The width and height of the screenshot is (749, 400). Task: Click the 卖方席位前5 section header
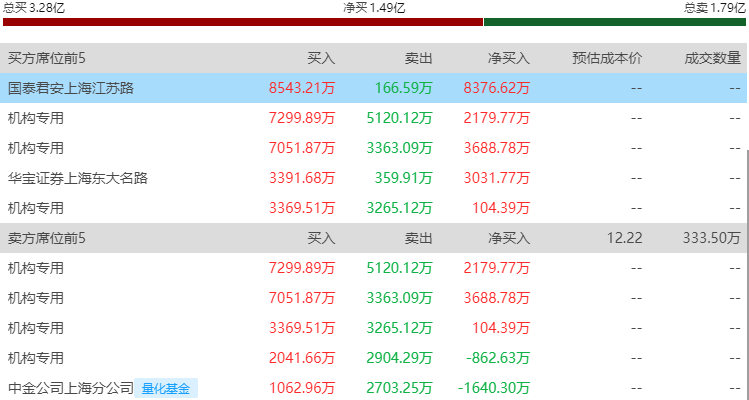coord(47,238)
